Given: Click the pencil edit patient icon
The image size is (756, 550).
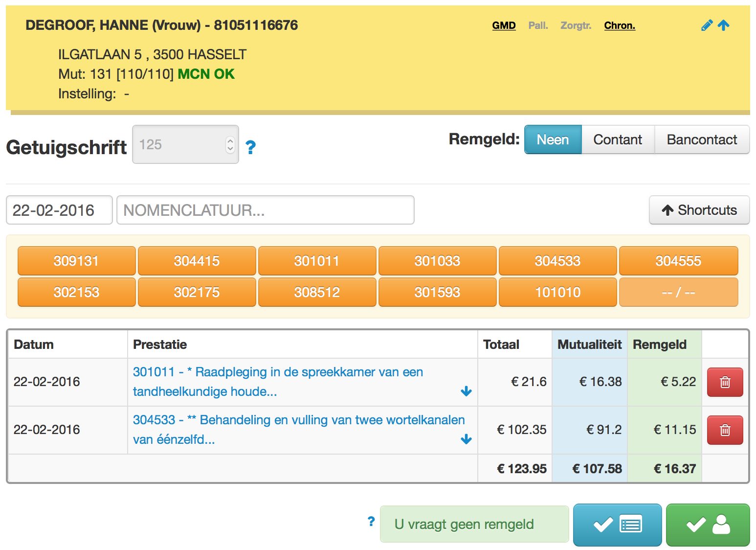Looking at the screenshot, I should tap(707, 25).
